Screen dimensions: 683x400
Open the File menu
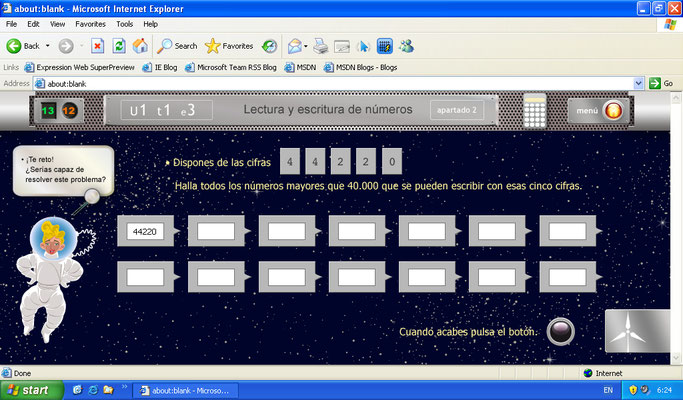click(12, 24)
